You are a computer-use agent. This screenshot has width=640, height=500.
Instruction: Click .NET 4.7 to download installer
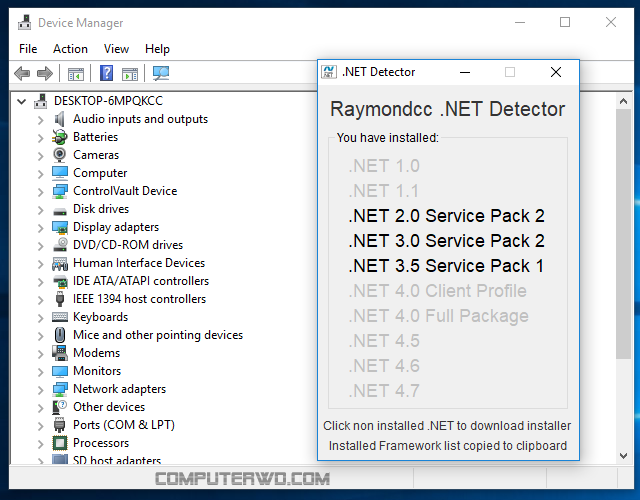click(384, 391)
